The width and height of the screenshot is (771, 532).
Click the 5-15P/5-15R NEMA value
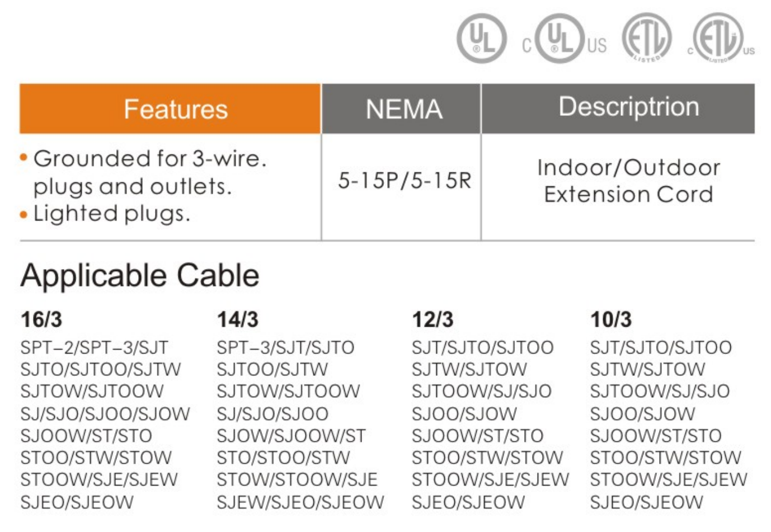click(404, 181)
